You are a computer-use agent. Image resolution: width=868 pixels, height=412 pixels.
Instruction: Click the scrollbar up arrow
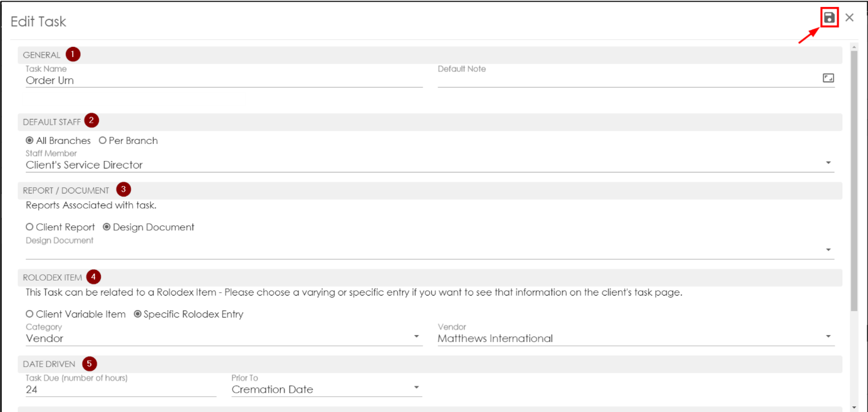(x=854, y=46)
